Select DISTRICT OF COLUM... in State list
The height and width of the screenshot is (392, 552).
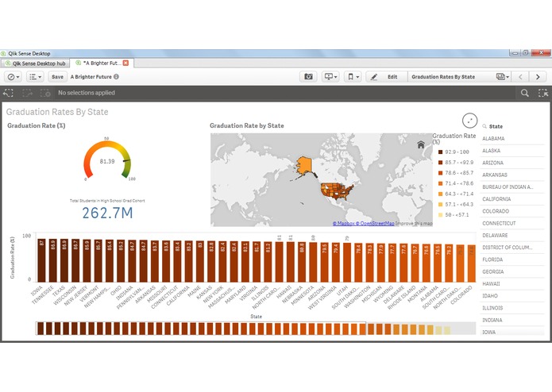512,248
